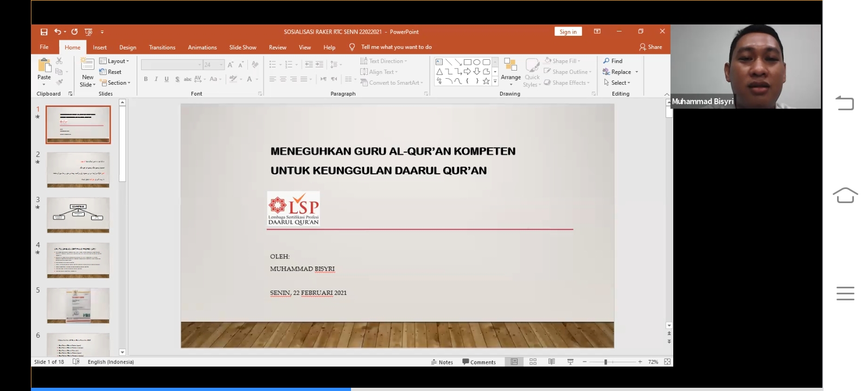Choose the Isosceles Triangle shape
This screenshot has height=391, width=868.
(439, 72)
